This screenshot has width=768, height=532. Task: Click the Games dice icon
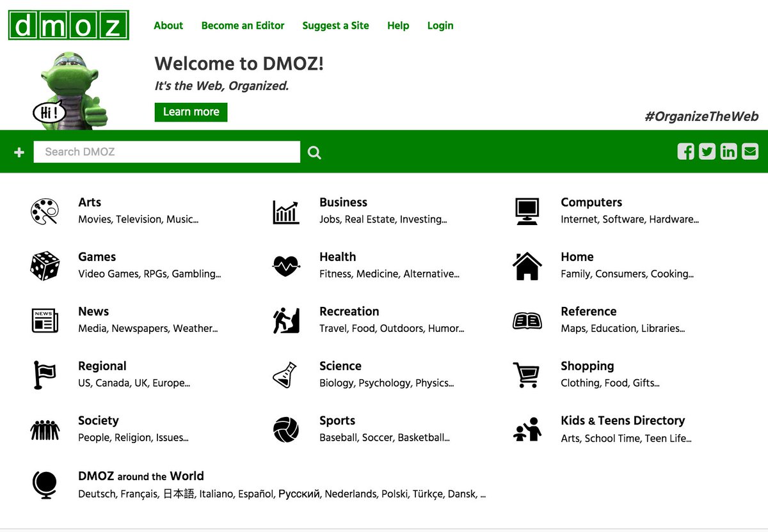pos(45,265)
